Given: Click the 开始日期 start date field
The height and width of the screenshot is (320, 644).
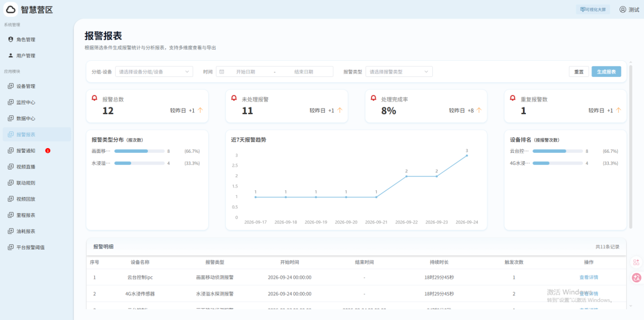Looking at the screenshot, I should coord(246,72).
